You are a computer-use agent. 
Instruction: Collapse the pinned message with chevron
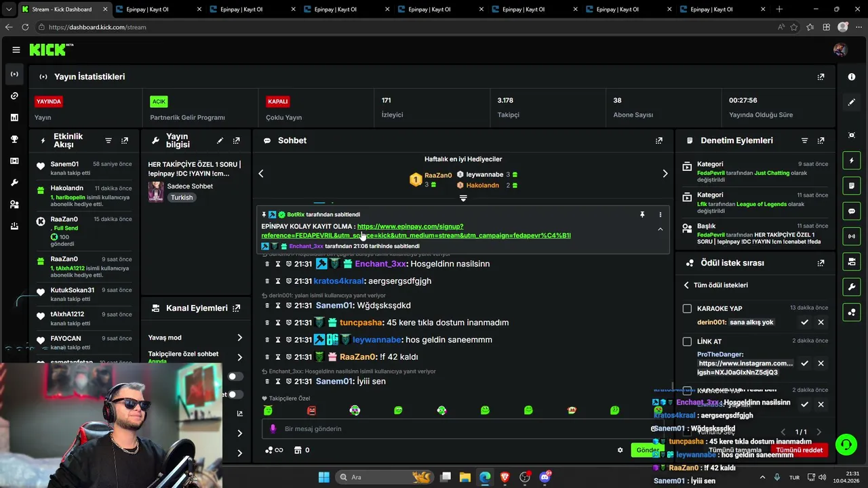[660, 230]
